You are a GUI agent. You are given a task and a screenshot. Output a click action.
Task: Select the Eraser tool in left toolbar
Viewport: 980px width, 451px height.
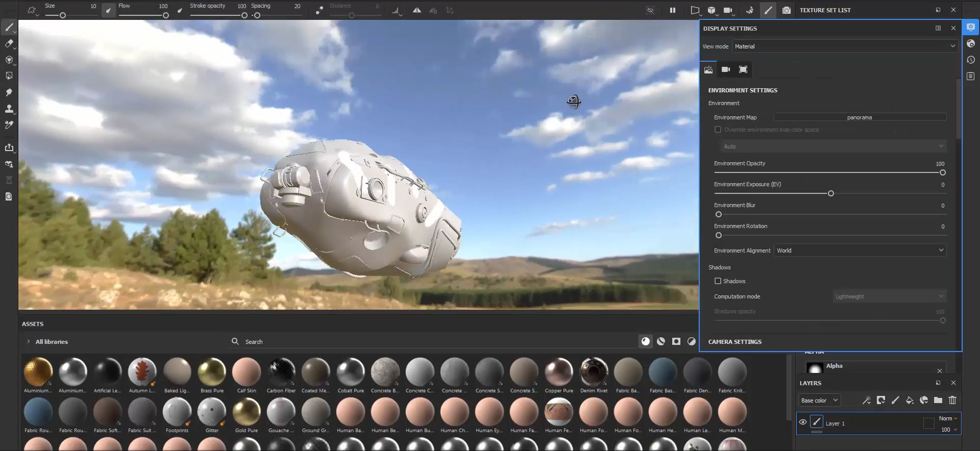click(9, 44)
